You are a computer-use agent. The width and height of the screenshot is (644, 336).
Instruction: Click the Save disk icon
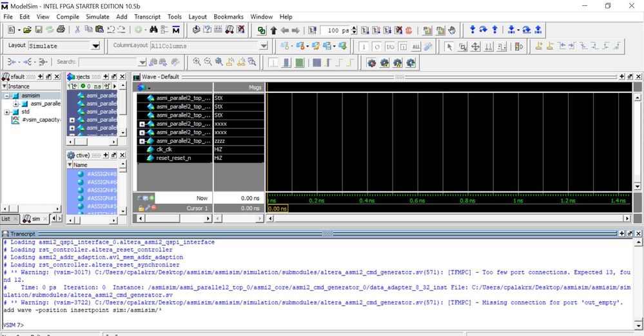tap(39, 30)
